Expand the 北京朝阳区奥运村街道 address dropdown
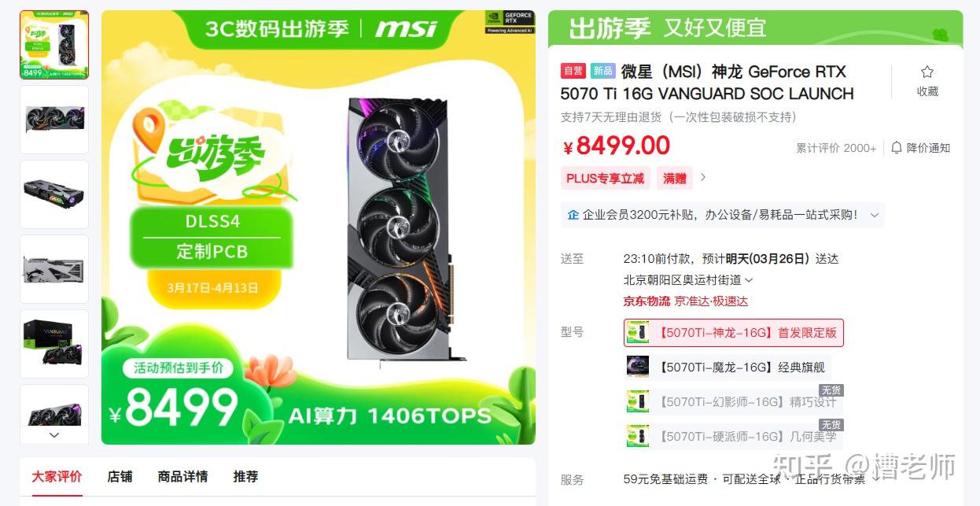980x506 pixels. 749,280
